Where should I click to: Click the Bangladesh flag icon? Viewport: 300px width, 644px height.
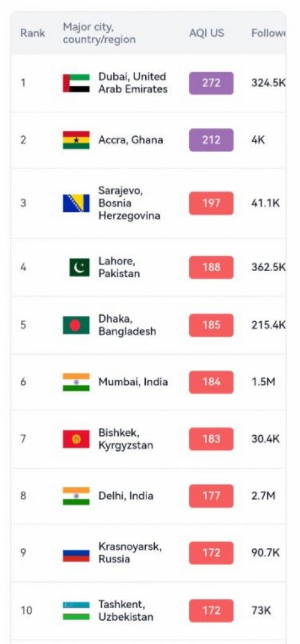click(x=76, y=325)
